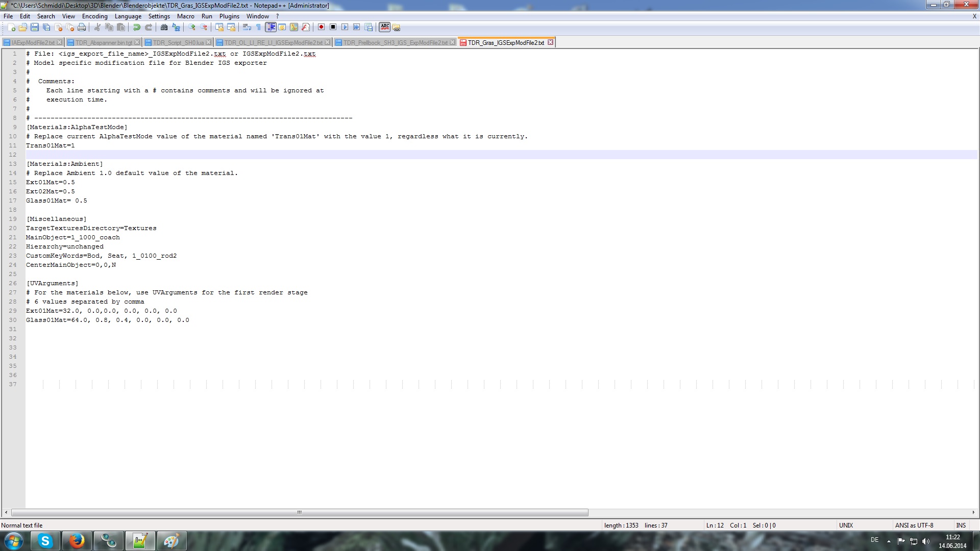This screenshot has height=551, width=980.
Task: Open Firefox from the taskbar
Action: [x=77, y=541]
